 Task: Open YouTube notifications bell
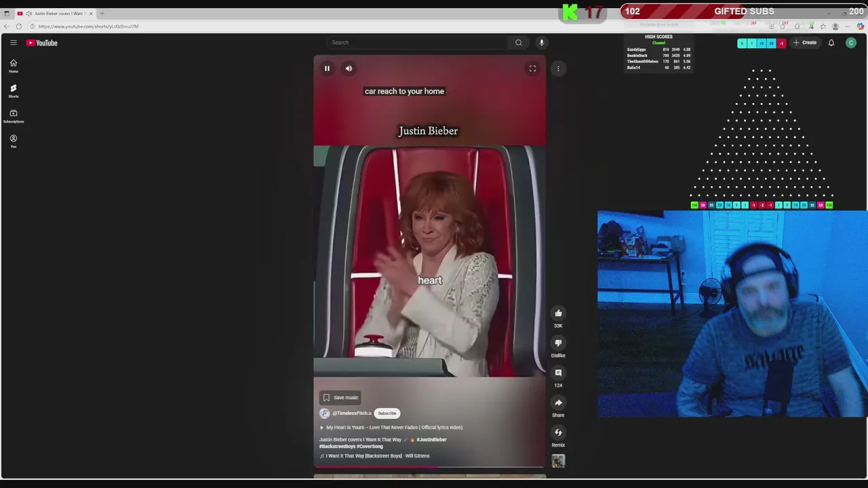[x=831, y=43]
